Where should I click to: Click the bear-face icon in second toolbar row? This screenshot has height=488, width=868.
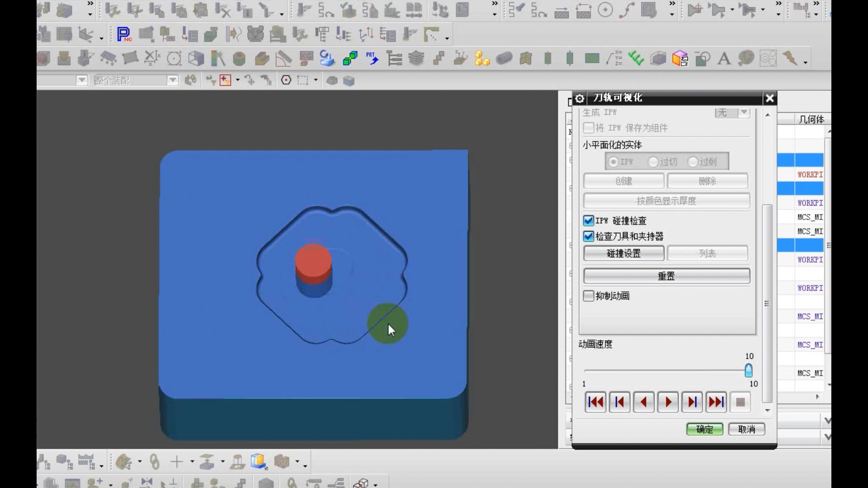click(x=255, y=34)
